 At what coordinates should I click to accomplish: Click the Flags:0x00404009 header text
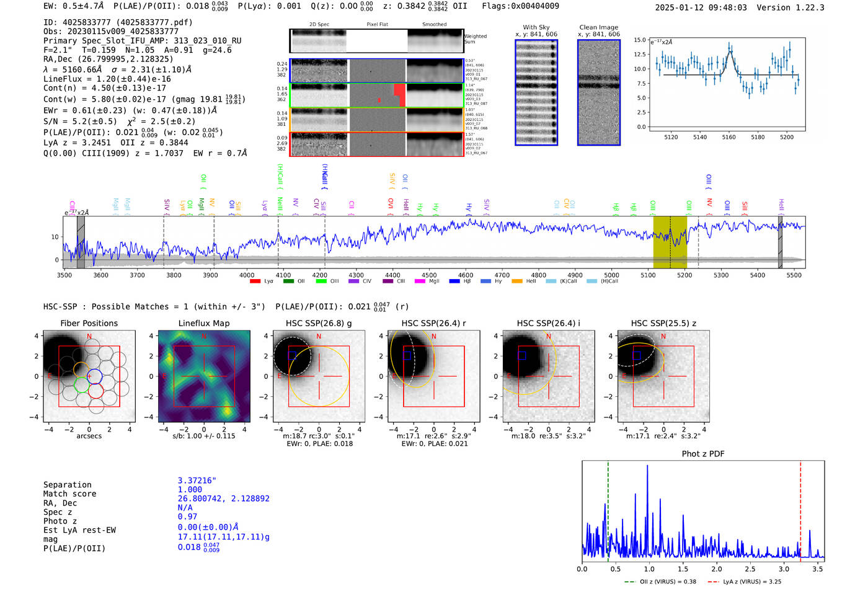521,6
